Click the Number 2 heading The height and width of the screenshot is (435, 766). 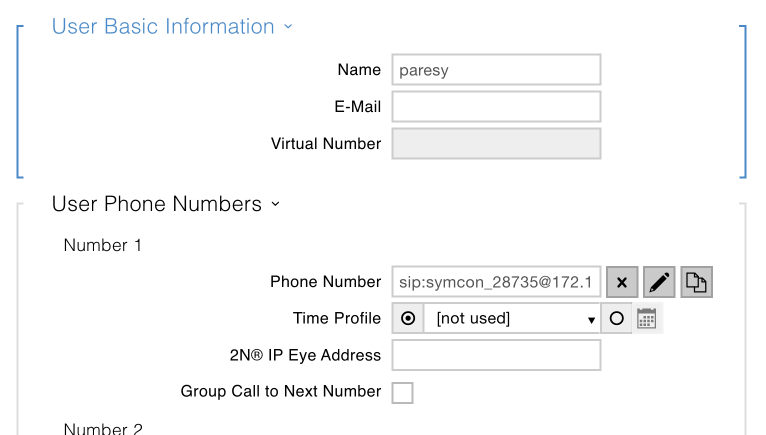pos(103,429)
